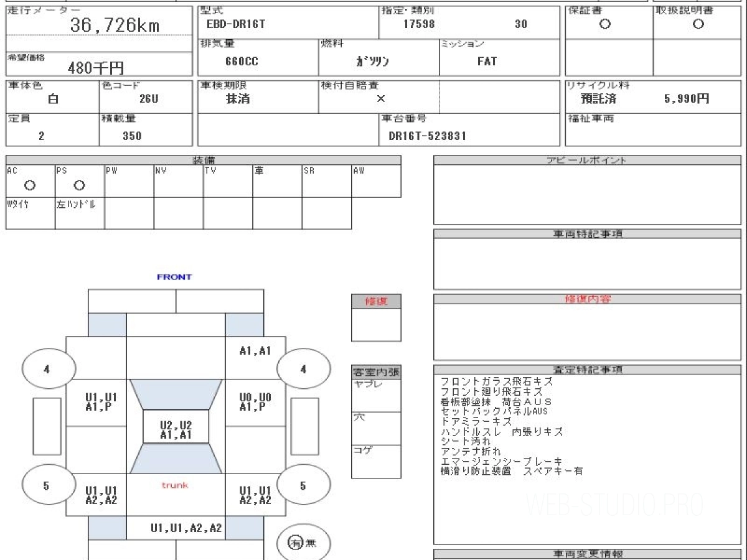
Task: Click the tailgate code U1,U1,A2,A2
Action: point(186,528)
